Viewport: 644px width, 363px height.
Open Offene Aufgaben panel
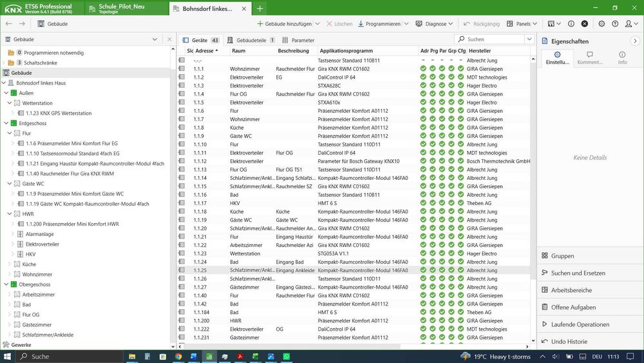(x=590, y=307)
